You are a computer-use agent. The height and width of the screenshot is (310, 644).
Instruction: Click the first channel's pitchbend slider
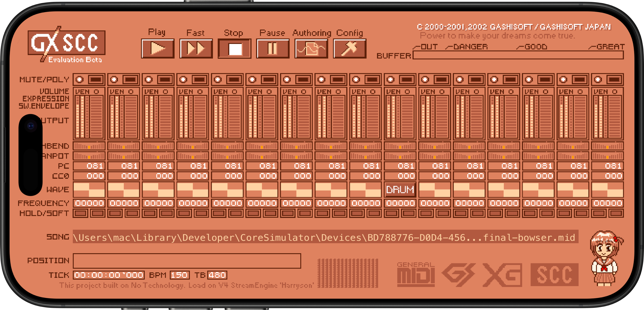[89, 146]
